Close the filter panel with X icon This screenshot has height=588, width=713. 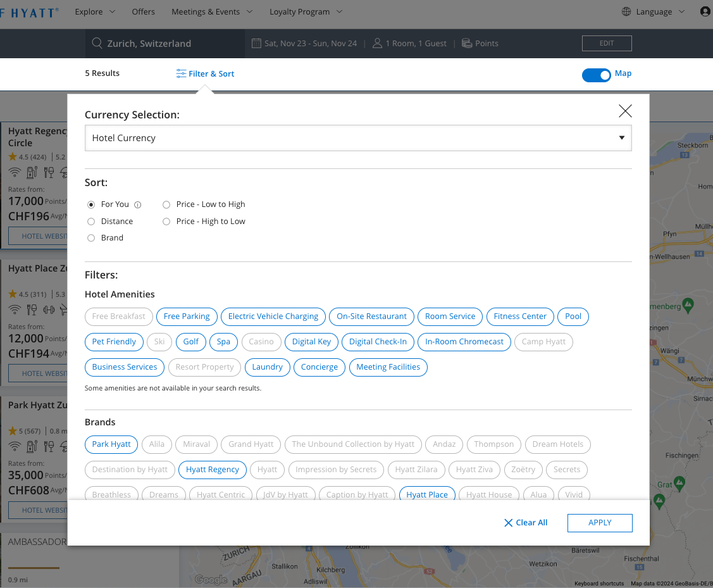click(625, 111)
